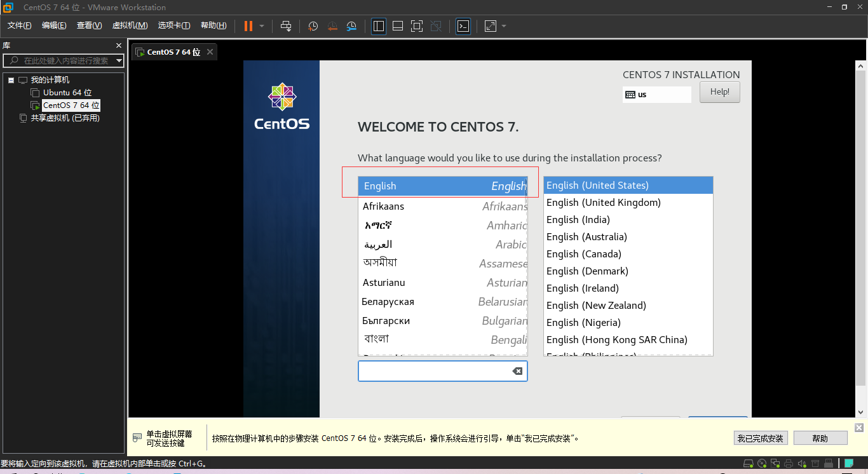Collapse the 我的计算机 tree node
The width and height of the screenshot is (868, 474).
[11, 80]
